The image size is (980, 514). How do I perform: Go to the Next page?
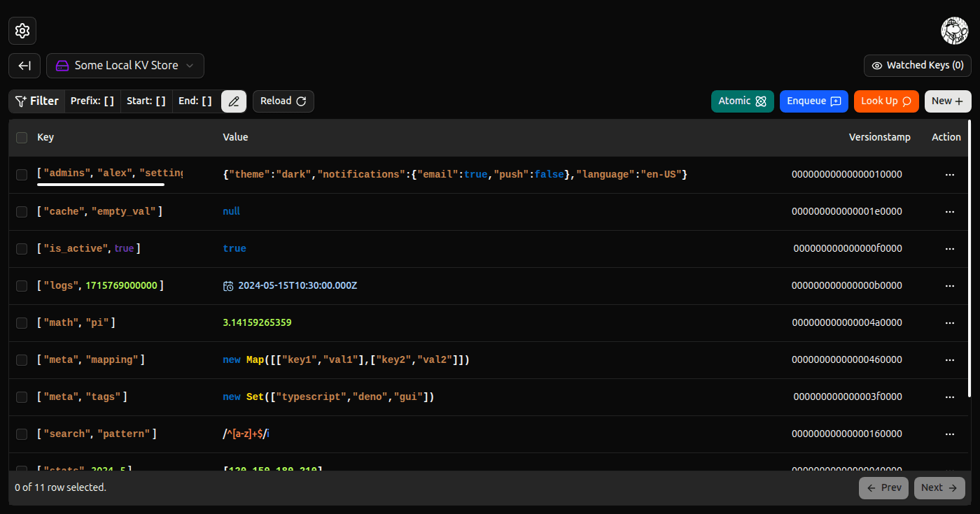coord(939,488)
